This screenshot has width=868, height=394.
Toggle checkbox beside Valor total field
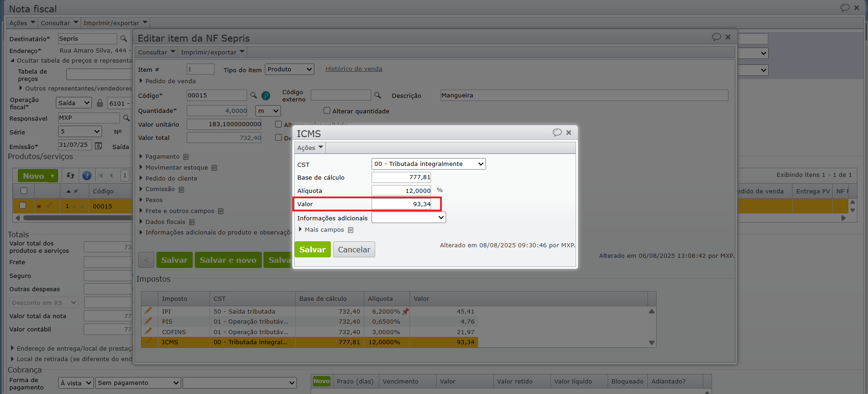pos(278,138)
